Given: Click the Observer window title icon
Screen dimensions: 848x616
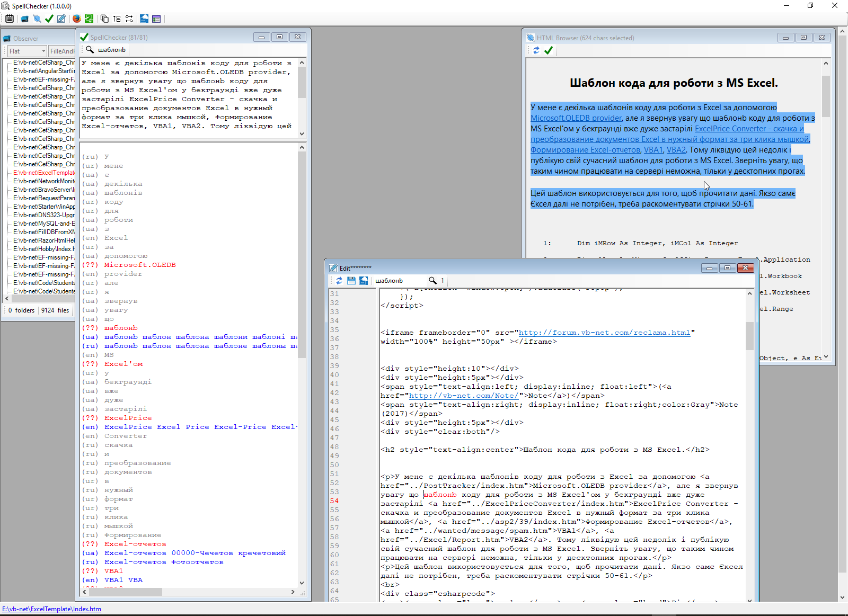Looking at the screenshot, I should pyautogui.click(x=7, y=38).
